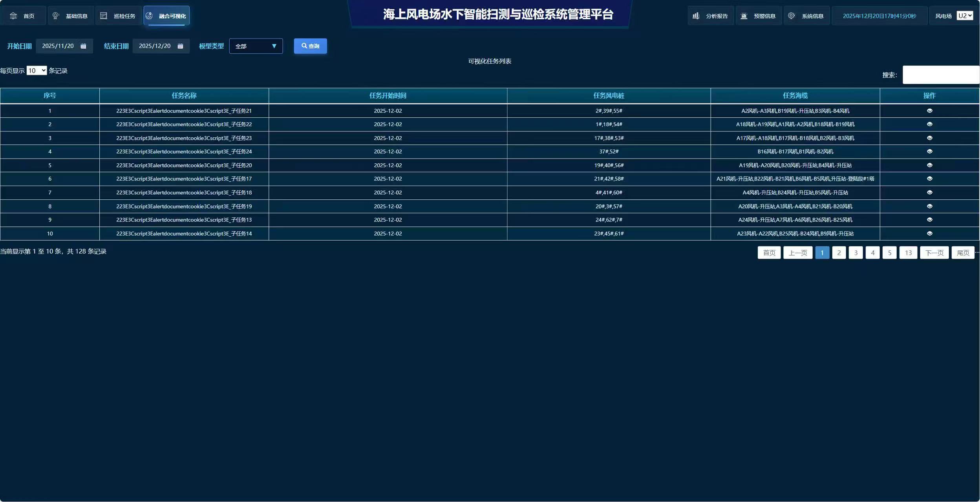Viewport: 980px width, 502px height.
Task: Sort by 任务开始时间 column header
Action: (388, 96)
